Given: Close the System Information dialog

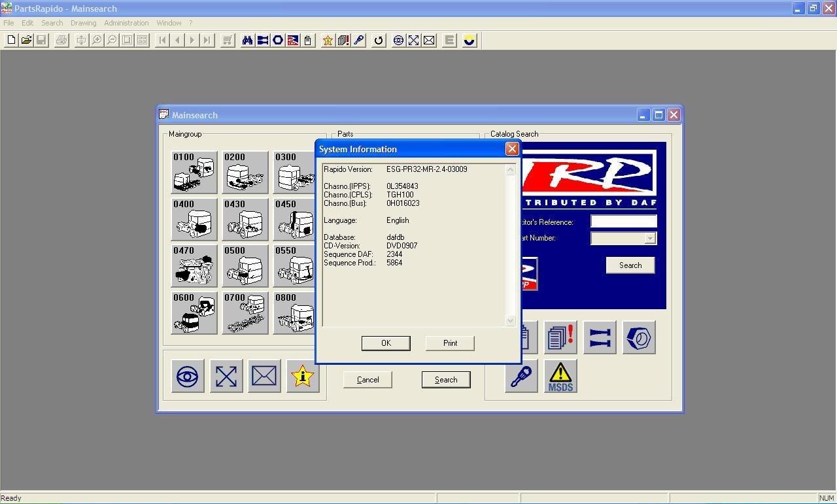Looking at the screenshot, I should tap(512, 149).
